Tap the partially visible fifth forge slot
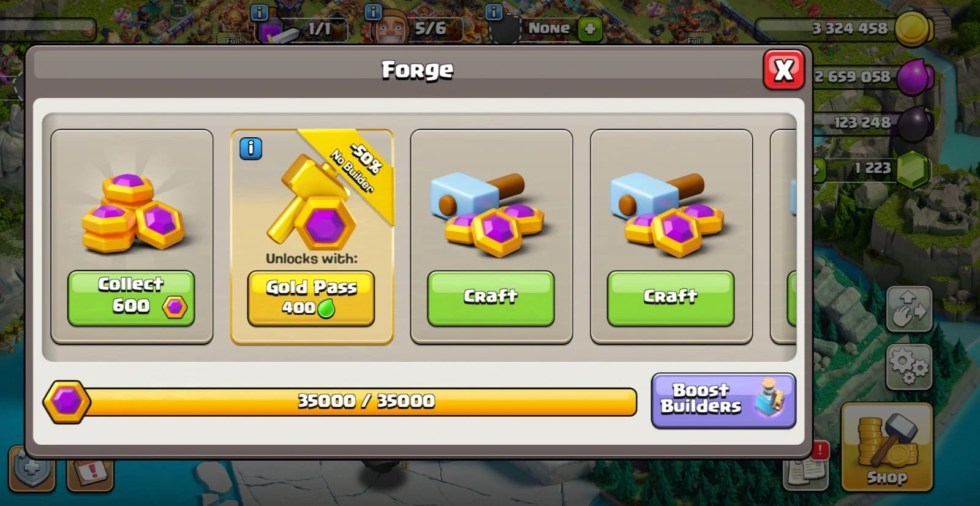 (783, 236)
